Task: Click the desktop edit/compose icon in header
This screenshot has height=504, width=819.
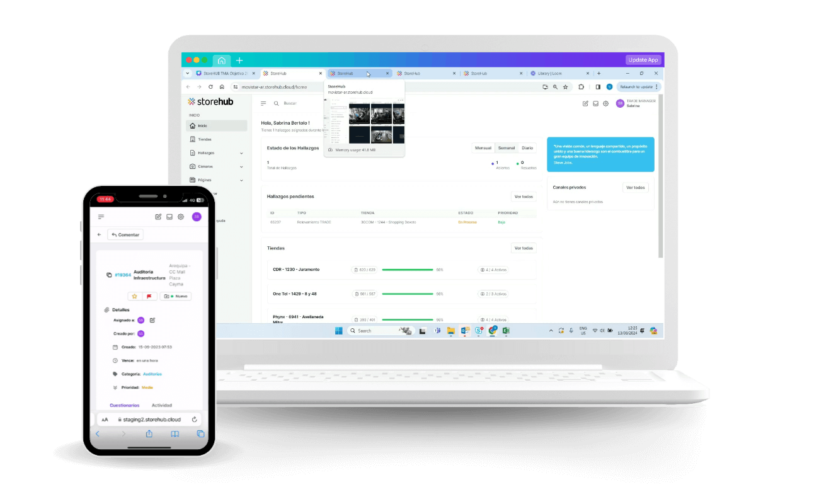Action: [x=585, y=103]
